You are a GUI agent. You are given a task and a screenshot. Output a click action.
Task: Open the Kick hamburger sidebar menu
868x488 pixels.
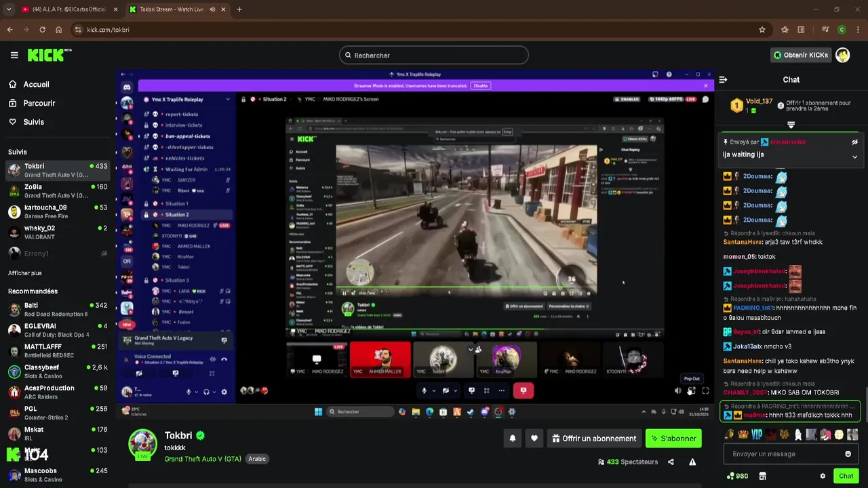[x=14, y=55]
